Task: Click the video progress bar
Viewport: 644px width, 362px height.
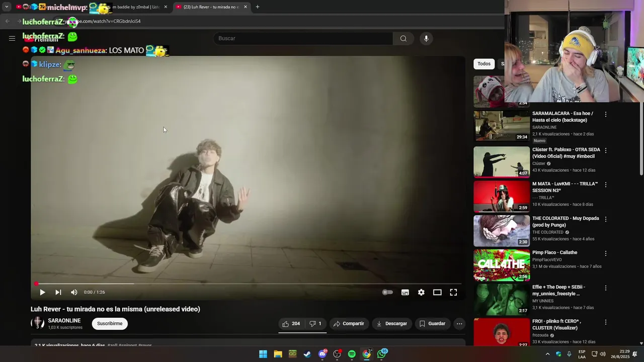Action: point(249,284)
